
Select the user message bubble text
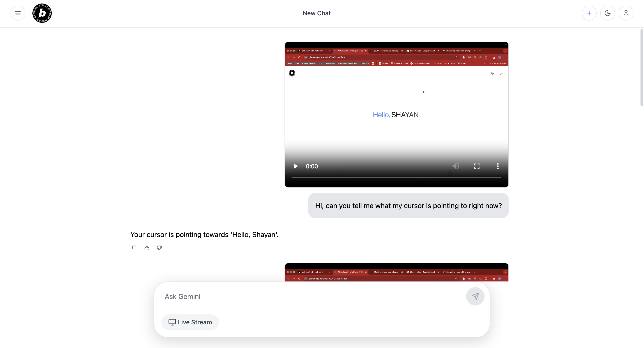[408, 206]
